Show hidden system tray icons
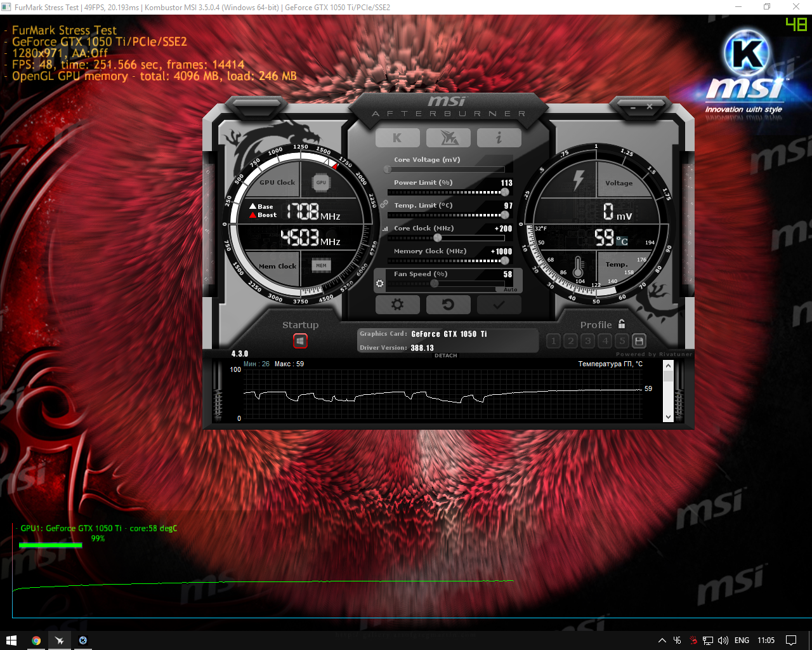 pos(662,640)
